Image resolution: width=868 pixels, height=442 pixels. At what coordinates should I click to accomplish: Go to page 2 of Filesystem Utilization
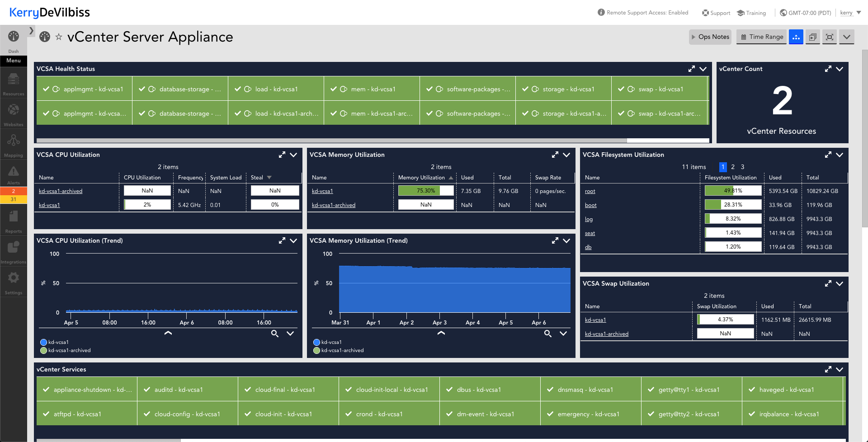coord(733,167)
